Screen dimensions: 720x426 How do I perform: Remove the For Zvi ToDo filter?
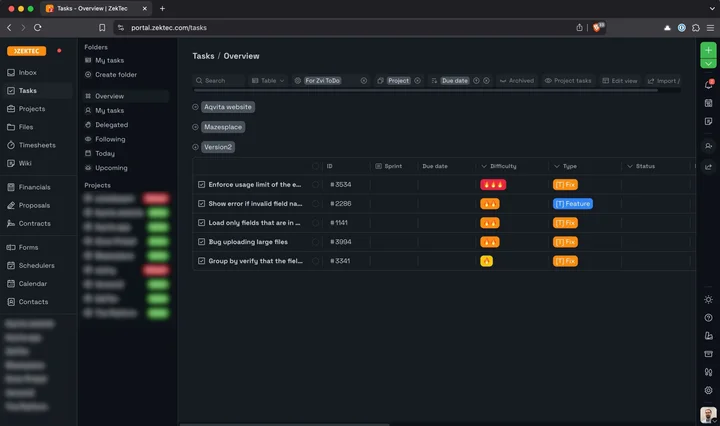(364, 81)
